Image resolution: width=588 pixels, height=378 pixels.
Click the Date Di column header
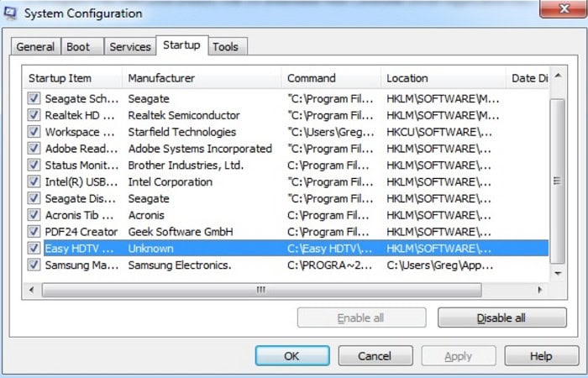tap(528, 78)
